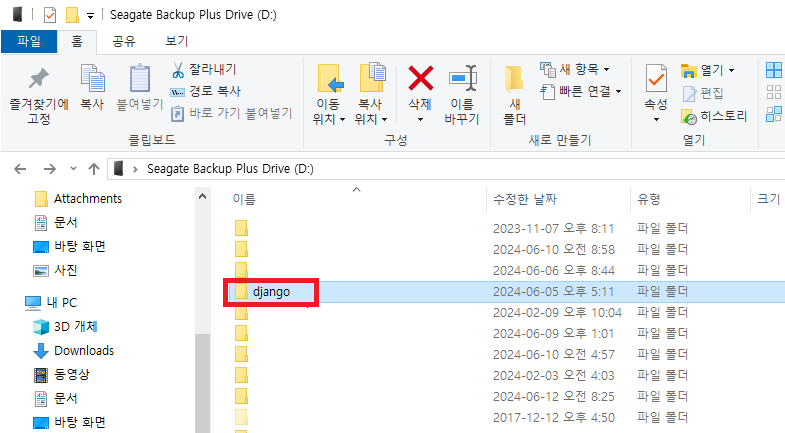This screenshot has width=785, height=433.
Task: Navigate forward with the right arrow
Action: pyautogui.click(x=50, y=169)
